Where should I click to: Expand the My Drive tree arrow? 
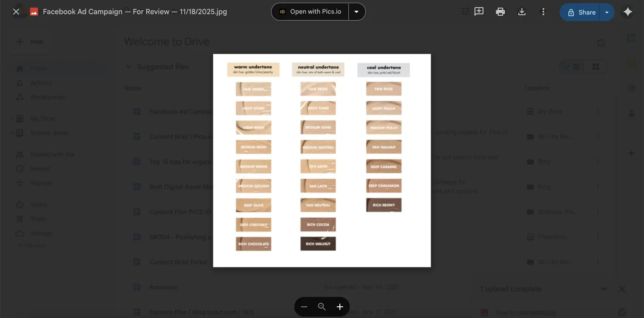[12, 119]
